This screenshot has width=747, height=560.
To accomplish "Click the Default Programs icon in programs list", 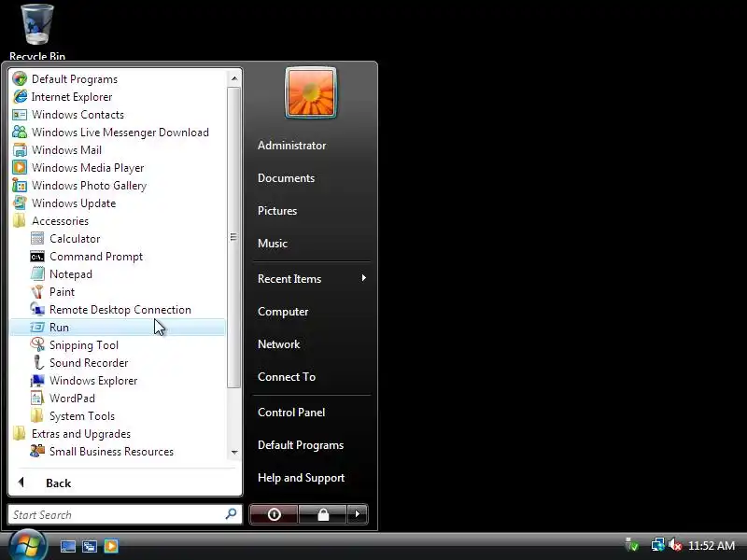I will (20, 79).
